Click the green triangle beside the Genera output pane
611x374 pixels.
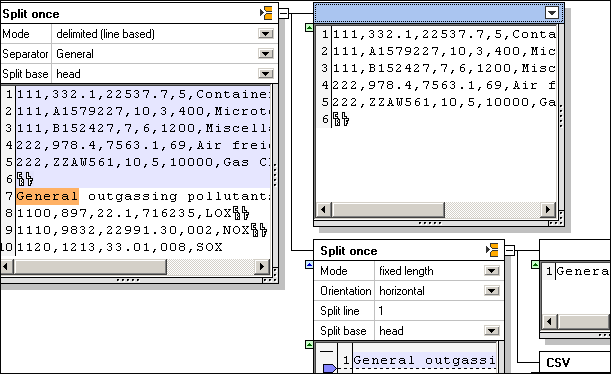click(535, 265)
